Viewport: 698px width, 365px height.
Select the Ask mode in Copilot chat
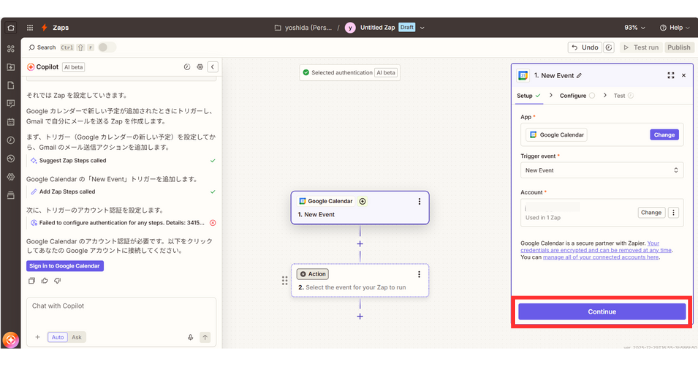click(x=77, y=337)
